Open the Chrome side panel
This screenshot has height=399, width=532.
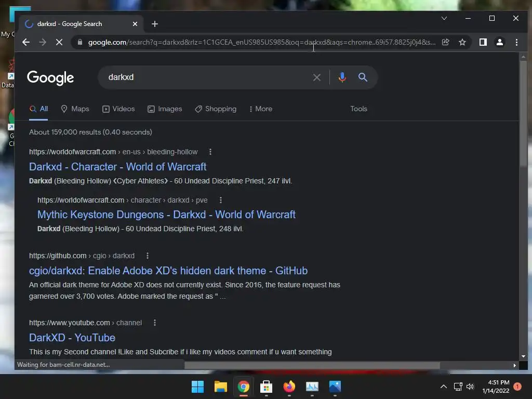483,42
